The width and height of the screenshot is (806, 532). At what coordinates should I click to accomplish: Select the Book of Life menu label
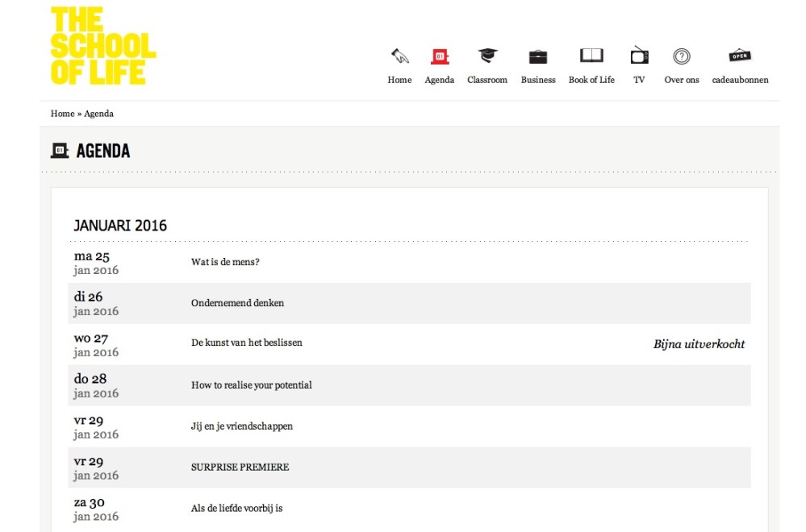tap(591, 80)
